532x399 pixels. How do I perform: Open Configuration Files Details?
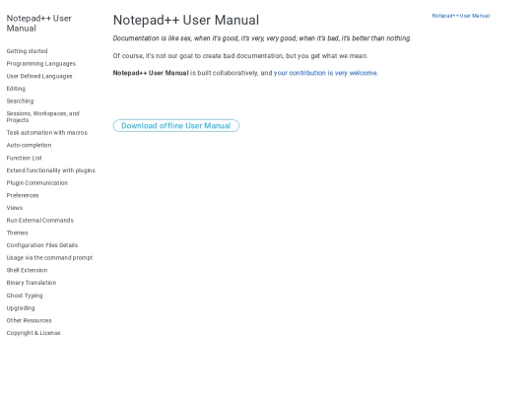(42, 245)
